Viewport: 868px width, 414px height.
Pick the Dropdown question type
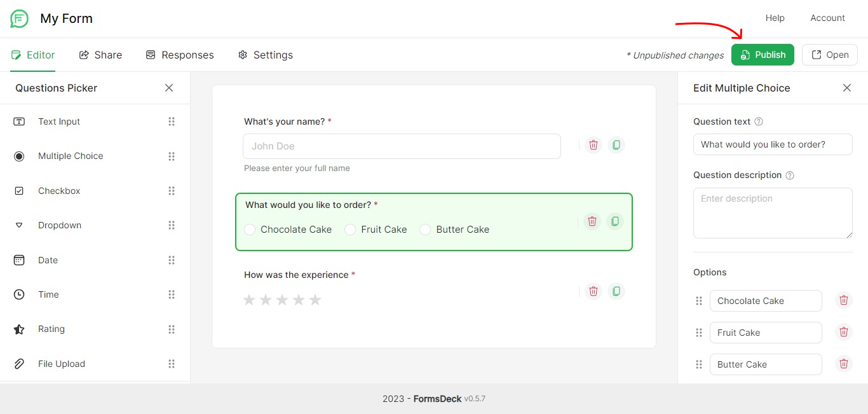point(59,225)
